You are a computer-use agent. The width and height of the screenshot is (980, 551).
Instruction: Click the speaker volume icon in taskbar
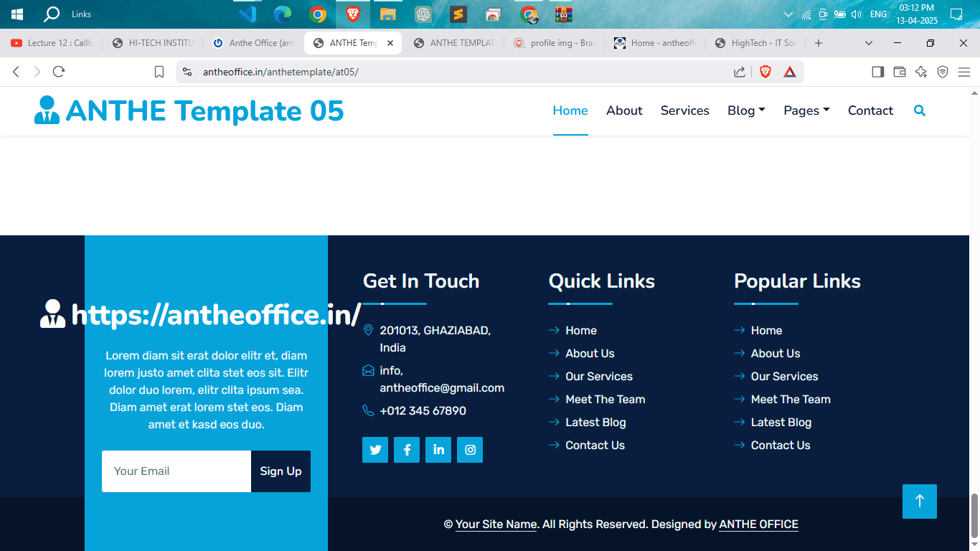(857, 14)
